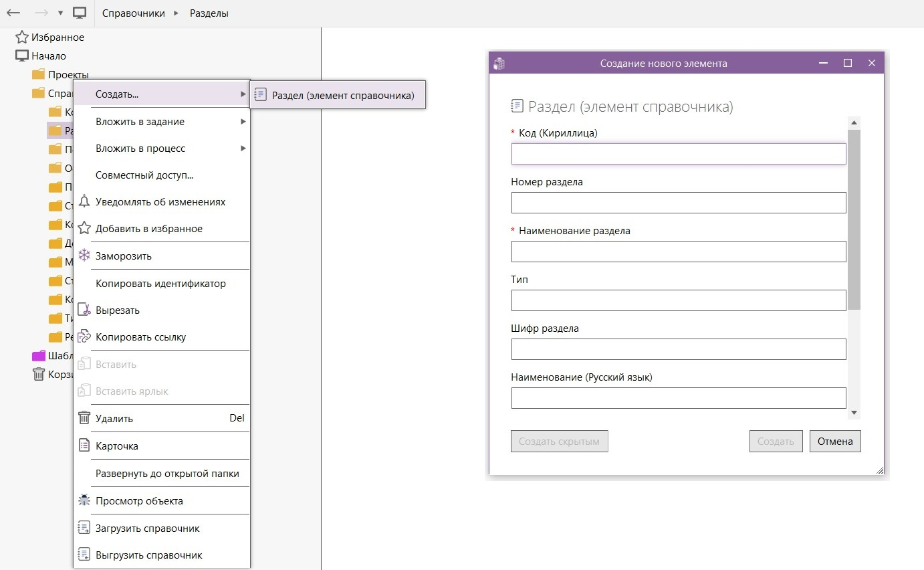Click the Выгрузить справочник icon
This screenshot has width=924, height=570.
point(84,555)
